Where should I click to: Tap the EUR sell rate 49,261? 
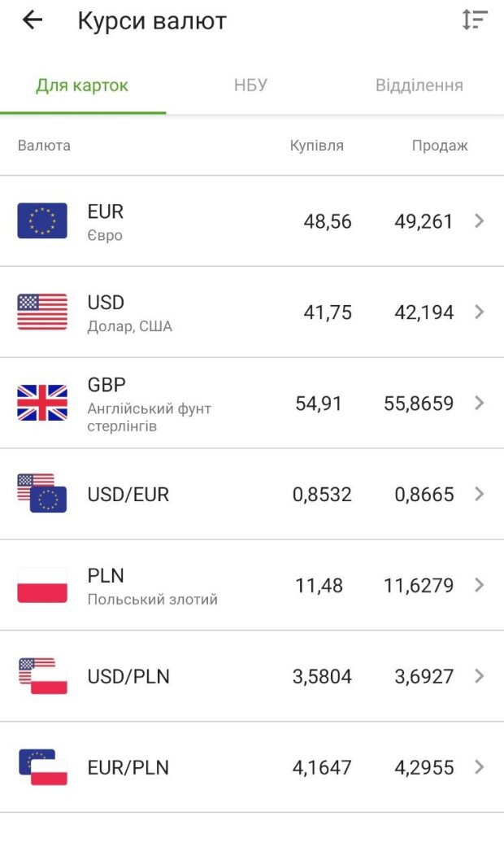(419, 221)
